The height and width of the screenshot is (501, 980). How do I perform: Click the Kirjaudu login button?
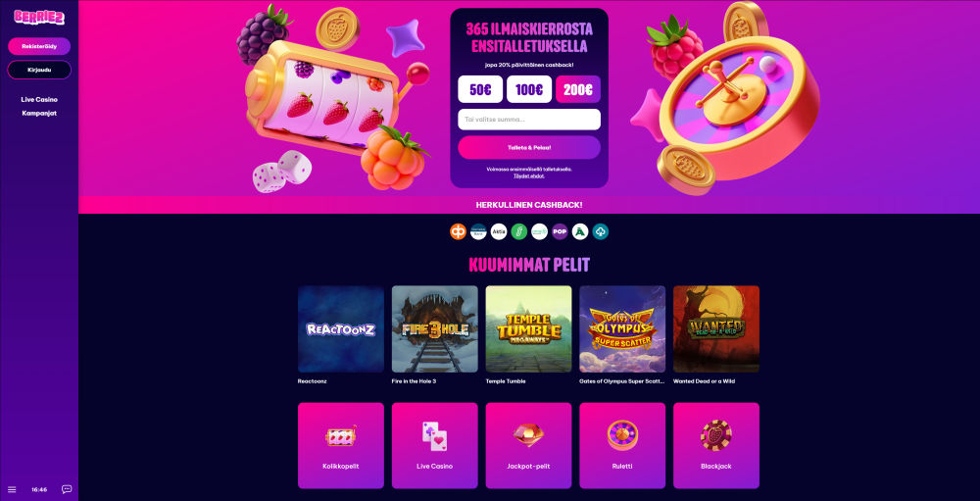click(39, 70)
